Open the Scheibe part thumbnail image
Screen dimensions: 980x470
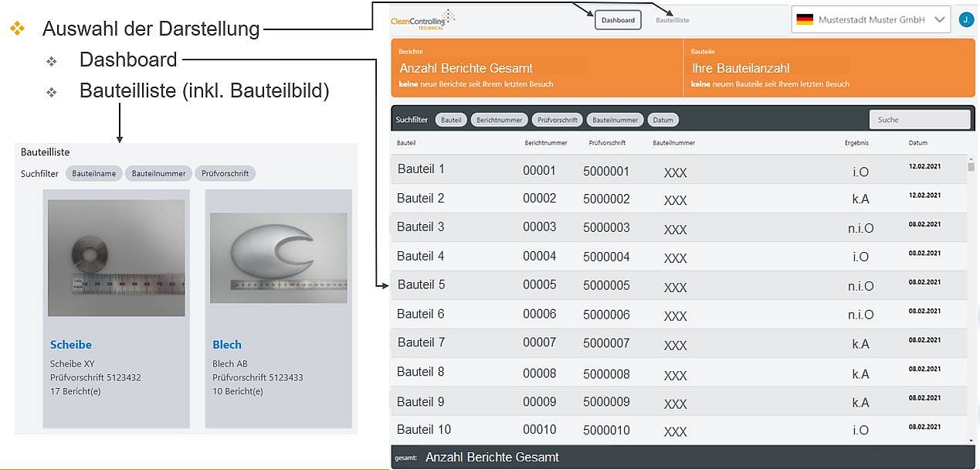point(116,257)
